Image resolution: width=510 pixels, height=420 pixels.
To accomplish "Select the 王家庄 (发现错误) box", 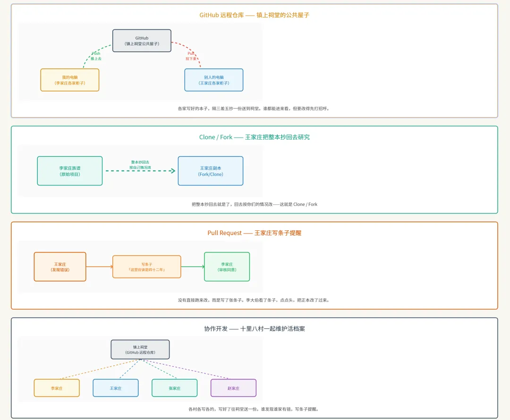I will (x=60, y=267).
